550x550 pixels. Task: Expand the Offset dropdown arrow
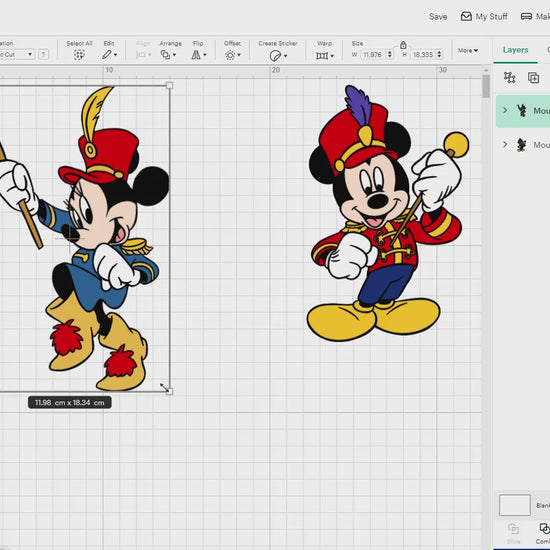point(239,55)
